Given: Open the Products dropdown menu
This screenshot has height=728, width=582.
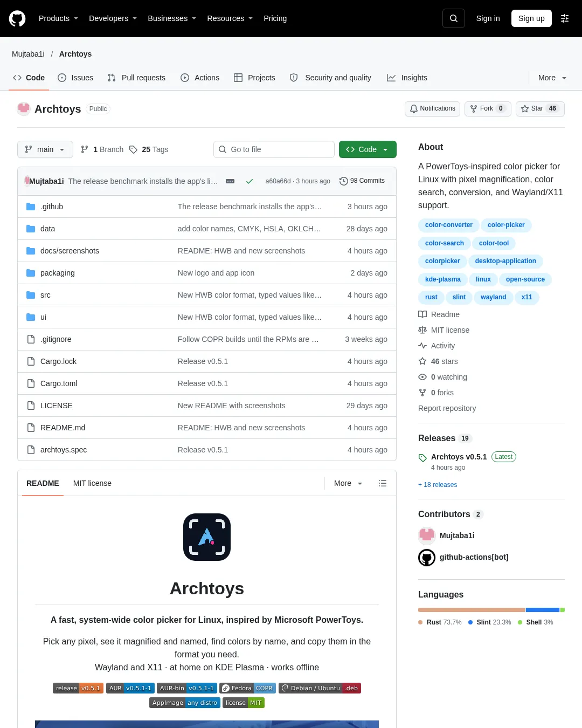Looking at the screenshot, I should pos(58,18).
